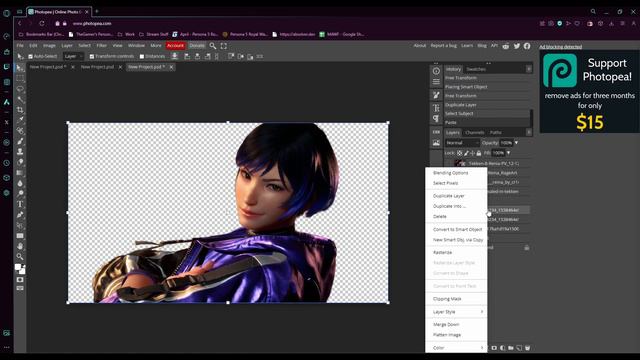640x360 pixels.
Task: Open the Fill slider arrow
Action: tap(509, 153)
